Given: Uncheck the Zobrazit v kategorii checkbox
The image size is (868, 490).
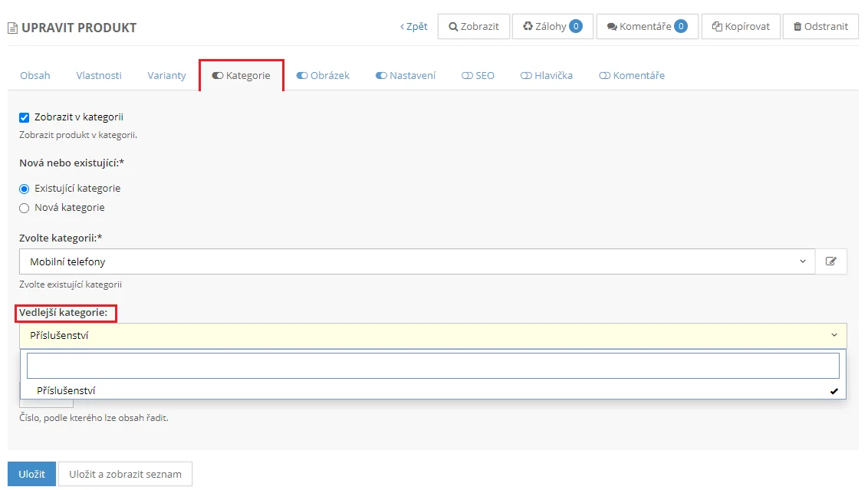Looking at the screenshot, I should [24, 117].
